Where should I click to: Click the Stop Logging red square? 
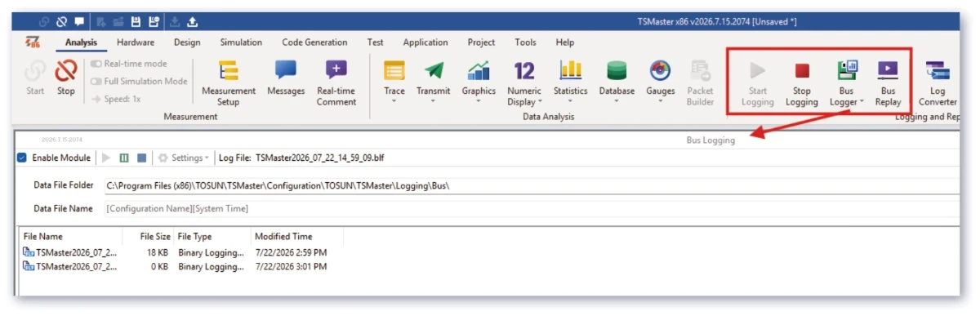coord(802,71)
